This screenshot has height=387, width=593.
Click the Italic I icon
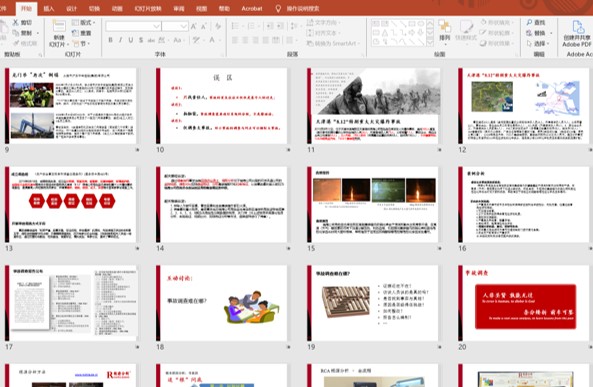tap(120, 40)
